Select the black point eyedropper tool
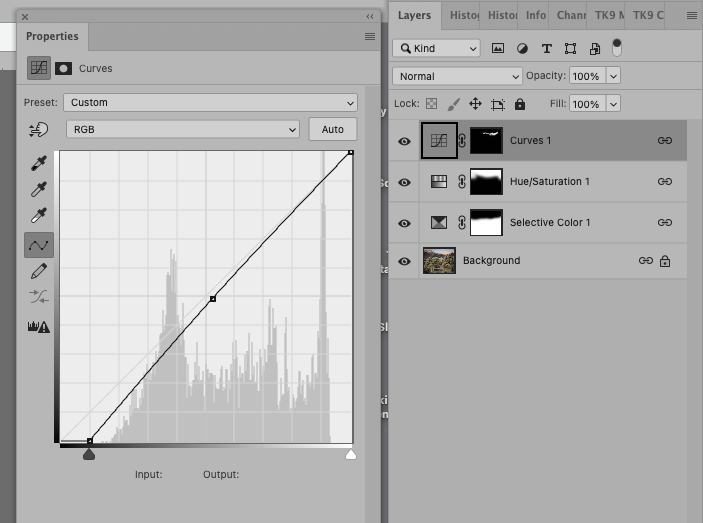This screenshot has height=523, width=703. click(x=39, y=164)
